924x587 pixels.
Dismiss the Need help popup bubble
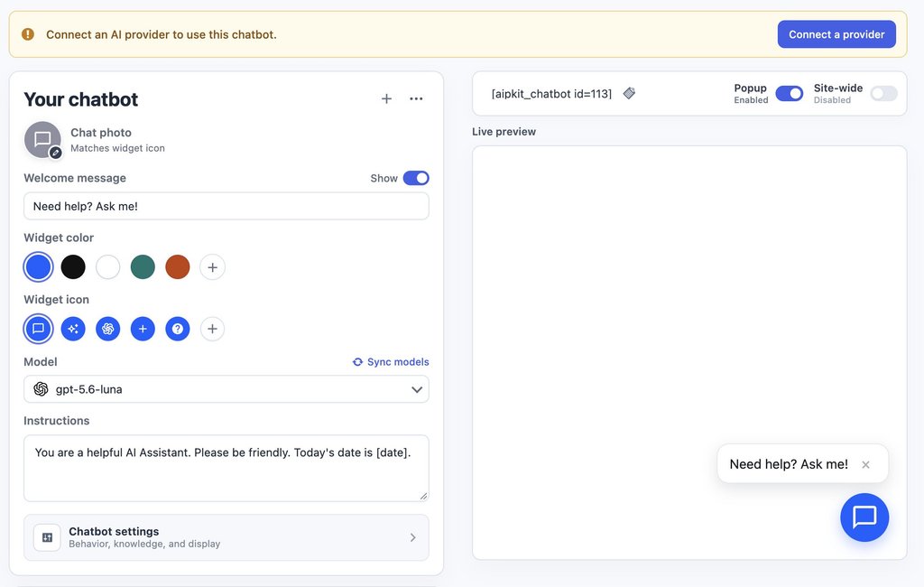click(x=865, y=465)
